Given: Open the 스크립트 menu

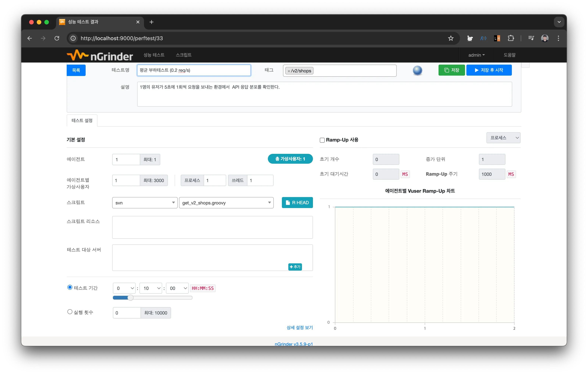Looking at the screenshot, I should tap(183, 55).
